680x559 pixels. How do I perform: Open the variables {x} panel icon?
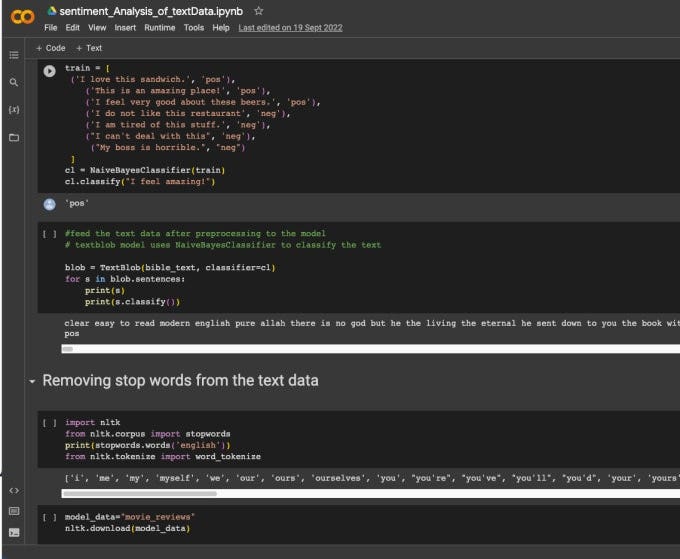[14, 109]
